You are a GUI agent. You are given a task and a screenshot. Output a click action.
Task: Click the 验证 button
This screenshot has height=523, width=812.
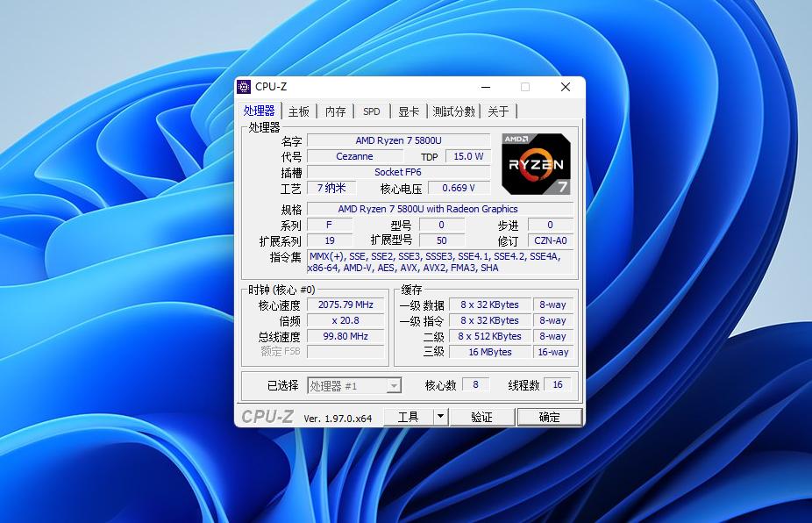[x=482, y=416]
